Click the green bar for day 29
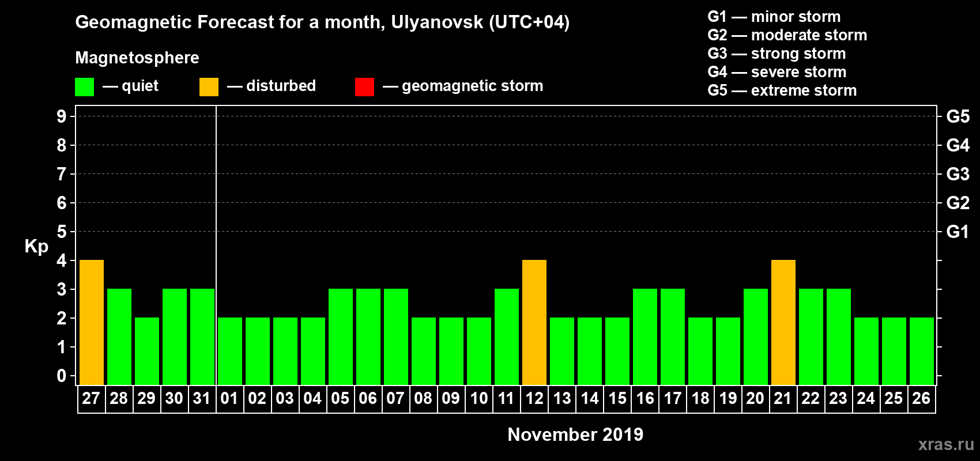Viewport: 980px width, 461px height. [147, 351]
